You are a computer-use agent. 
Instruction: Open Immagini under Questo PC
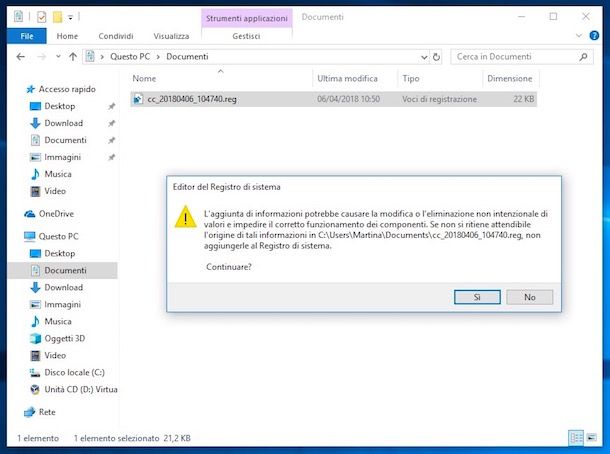tap(63, 305)
